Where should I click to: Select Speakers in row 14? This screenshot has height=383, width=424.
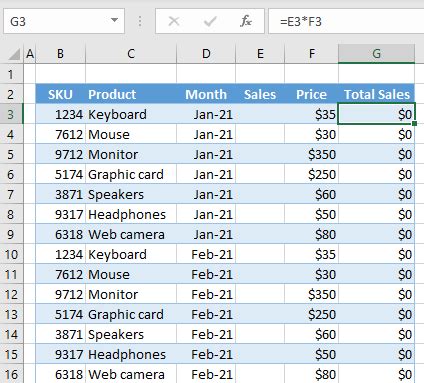131,334
